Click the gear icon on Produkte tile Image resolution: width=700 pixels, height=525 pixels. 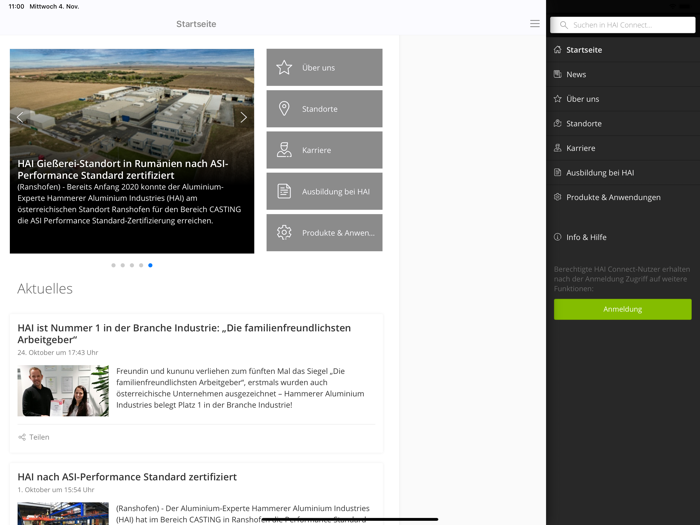click(x=284, y=232)
